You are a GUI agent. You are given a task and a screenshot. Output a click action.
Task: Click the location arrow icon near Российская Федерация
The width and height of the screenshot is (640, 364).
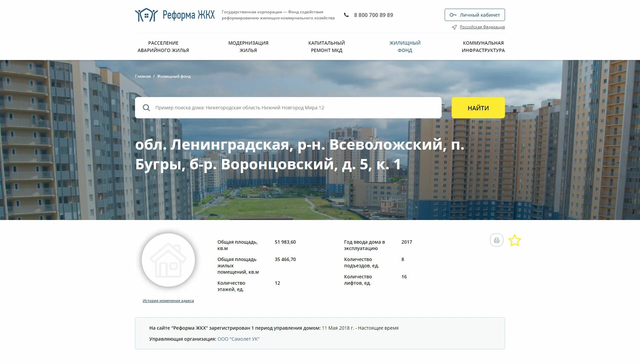454,27
